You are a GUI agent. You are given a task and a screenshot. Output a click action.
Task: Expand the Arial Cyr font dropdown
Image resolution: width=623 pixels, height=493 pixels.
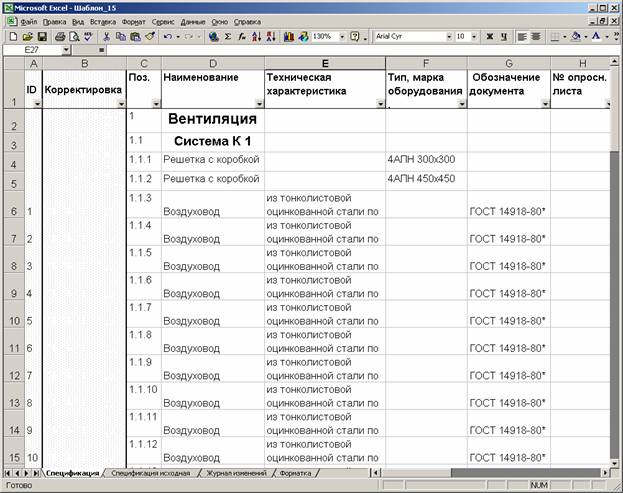(x=447, y=36)
